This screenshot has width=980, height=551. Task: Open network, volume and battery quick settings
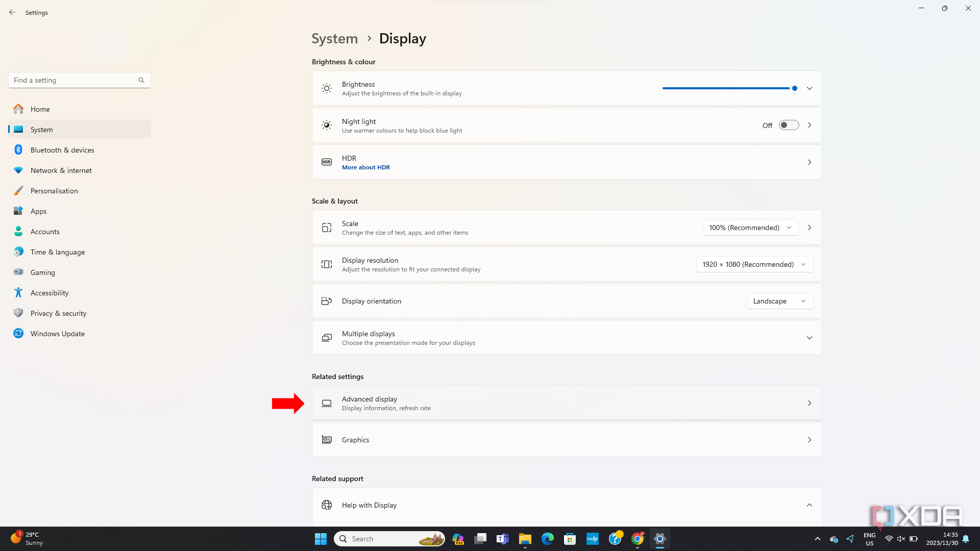tap(901, 539)
